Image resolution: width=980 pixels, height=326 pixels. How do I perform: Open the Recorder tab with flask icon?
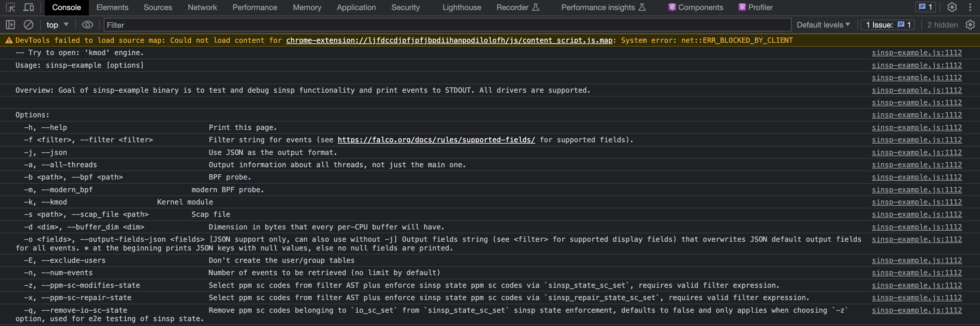[517, 7]
